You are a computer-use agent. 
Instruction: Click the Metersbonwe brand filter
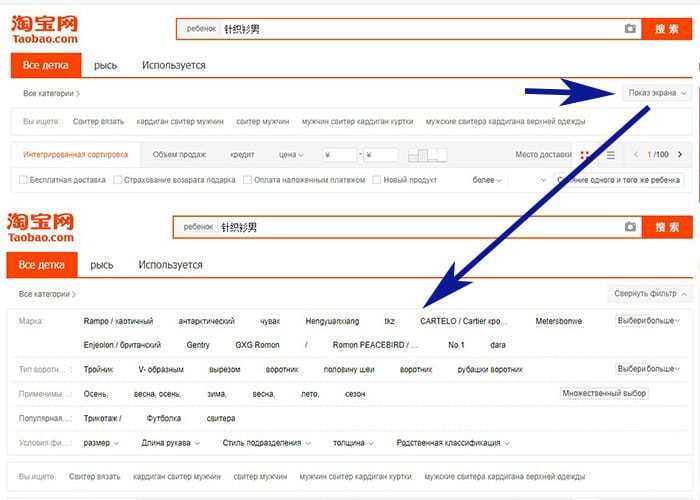[x=558, y=321]
